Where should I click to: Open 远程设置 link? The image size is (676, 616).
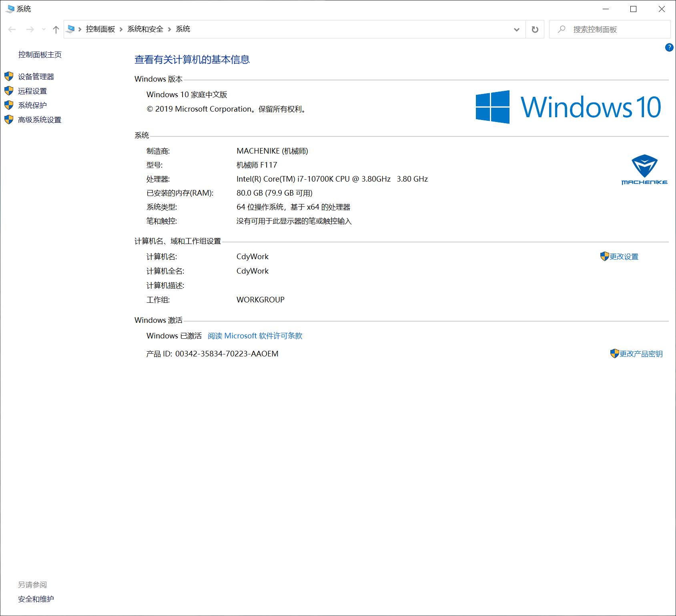[32, 91]
